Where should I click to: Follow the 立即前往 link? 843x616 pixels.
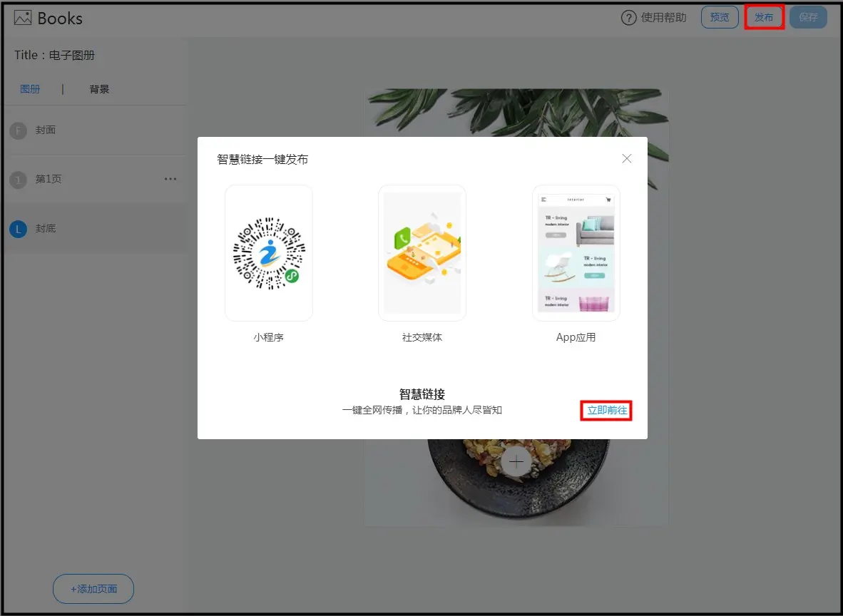pos(607,411)
